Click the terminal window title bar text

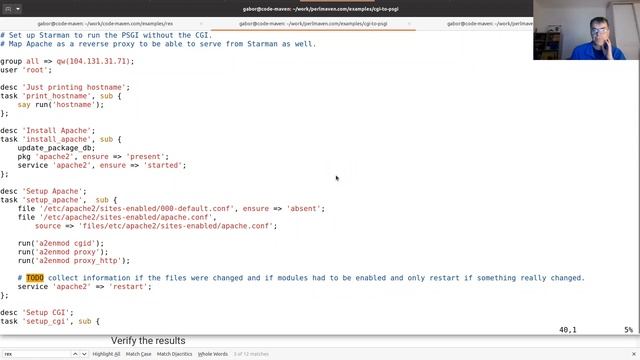click(x=320, y=9)
